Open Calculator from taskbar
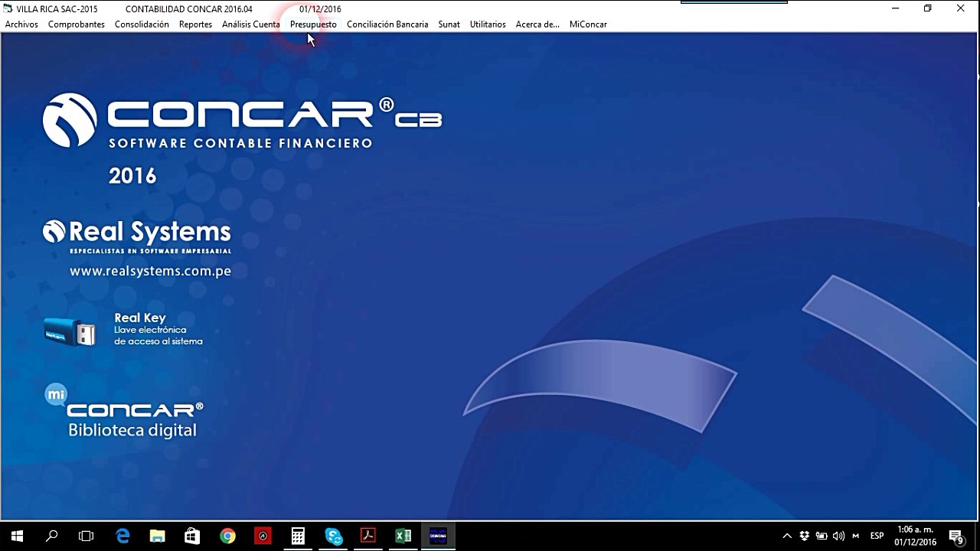 298,536
